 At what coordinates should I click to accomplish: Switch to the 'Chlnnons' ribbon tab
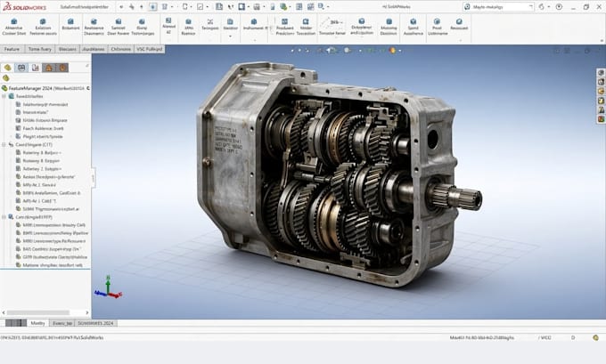pyautogui.click(x=120, y=49)
